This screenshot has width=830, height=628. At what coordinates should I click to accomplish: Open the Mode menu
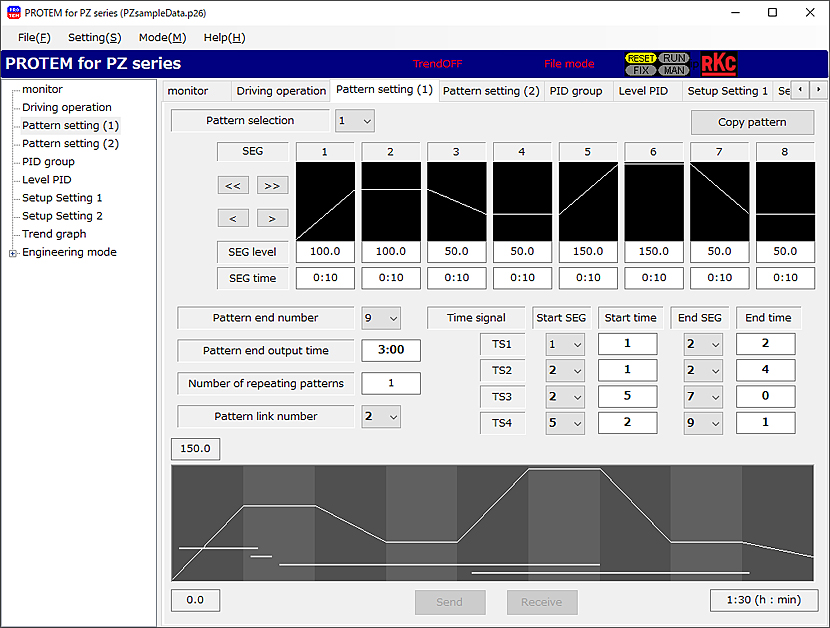point(163,38)
